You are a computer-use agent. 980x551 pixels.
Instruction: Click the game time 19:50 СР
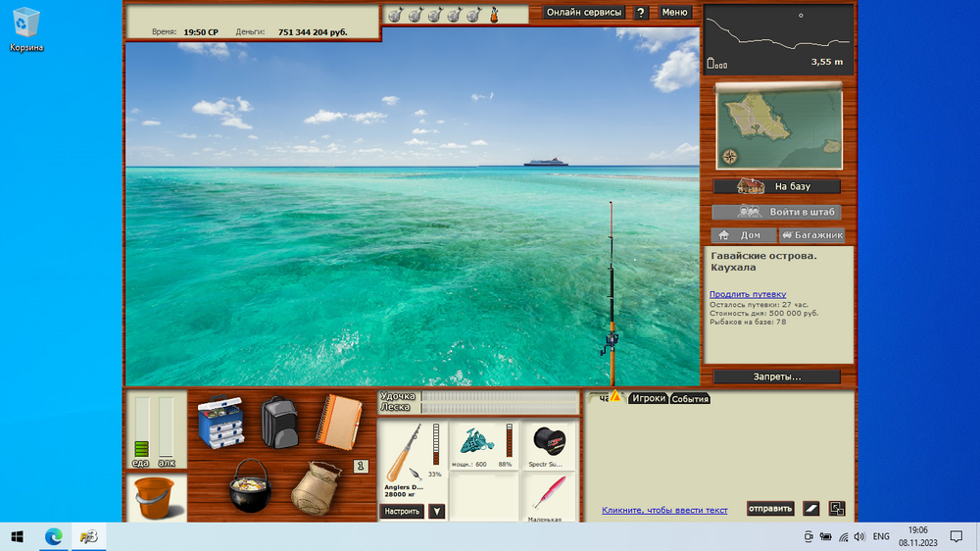pyautogui.click(x=201, y=32)
